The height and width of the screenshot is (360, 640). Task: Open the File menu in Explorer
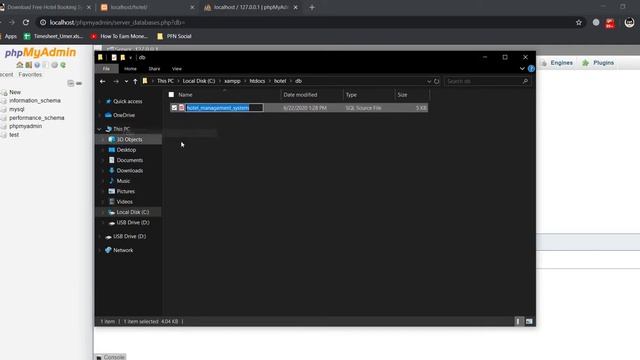(107, 69)
